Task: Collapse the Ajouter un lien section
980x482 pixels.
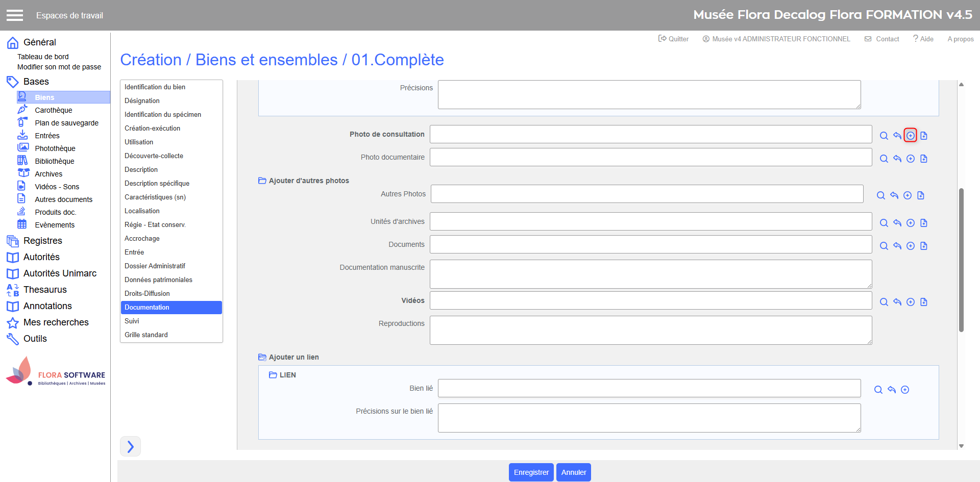Action: 262,357
